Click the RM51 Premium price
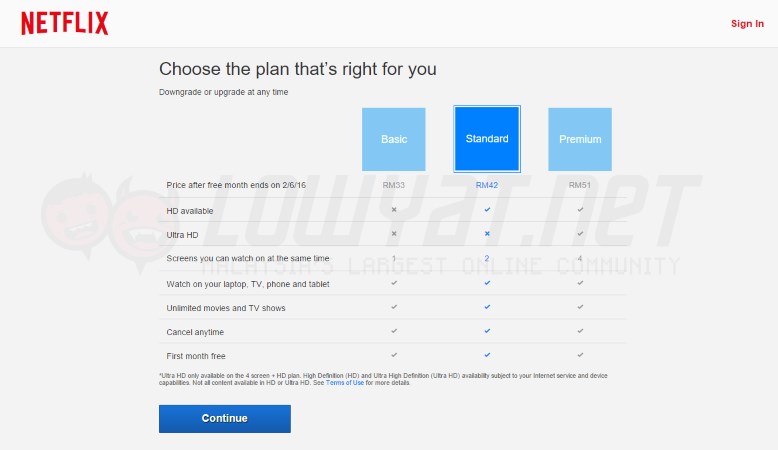The width and height of the screenshot is (778, 450). pyautogui.click(x=580, y=186)
